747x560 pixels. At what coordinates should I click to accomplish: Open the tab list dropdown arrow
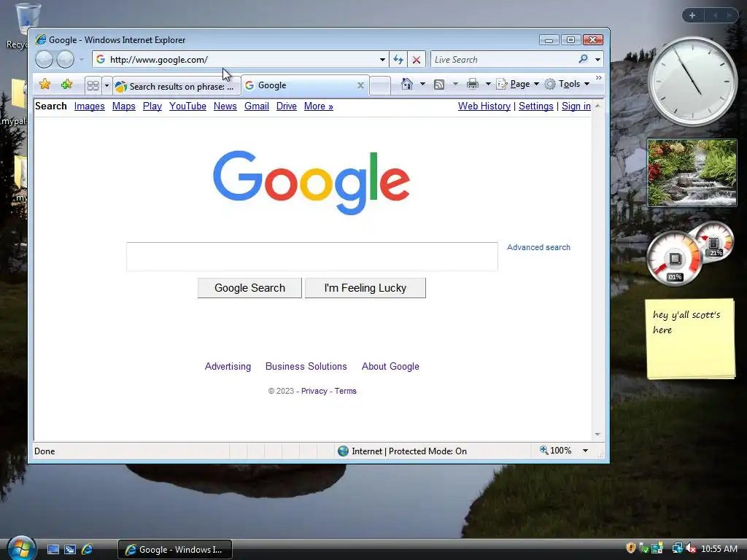[107, 86]
